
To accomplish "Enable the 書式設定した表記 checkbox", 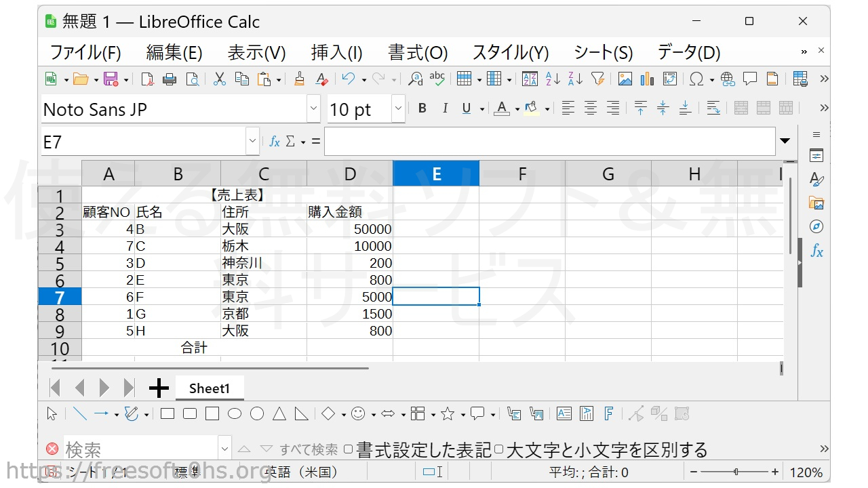I will point(349,449).
